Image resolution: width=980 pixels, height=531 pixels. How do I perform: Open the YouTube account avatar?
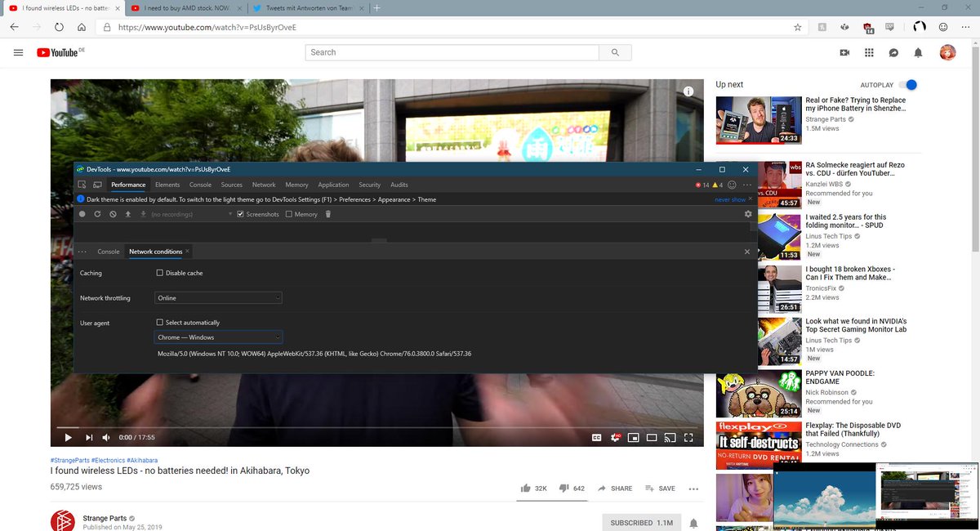tap(947, 52)
